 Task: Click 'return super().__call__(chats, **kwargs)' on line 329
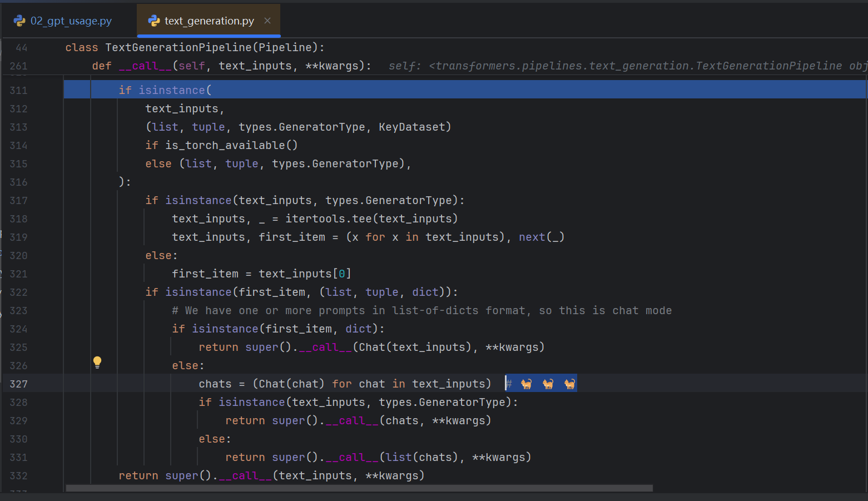coord(358,420)
